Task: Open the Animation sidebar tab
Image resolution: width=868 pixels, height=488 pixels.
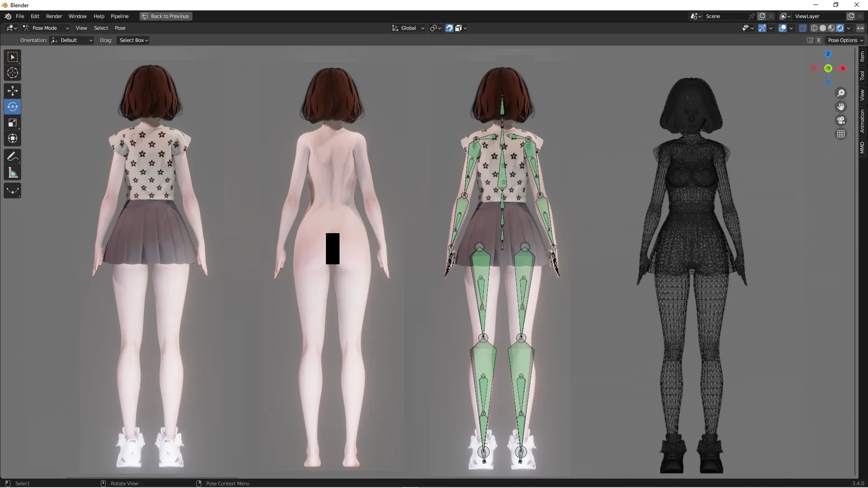Action: tap(862, 121)
